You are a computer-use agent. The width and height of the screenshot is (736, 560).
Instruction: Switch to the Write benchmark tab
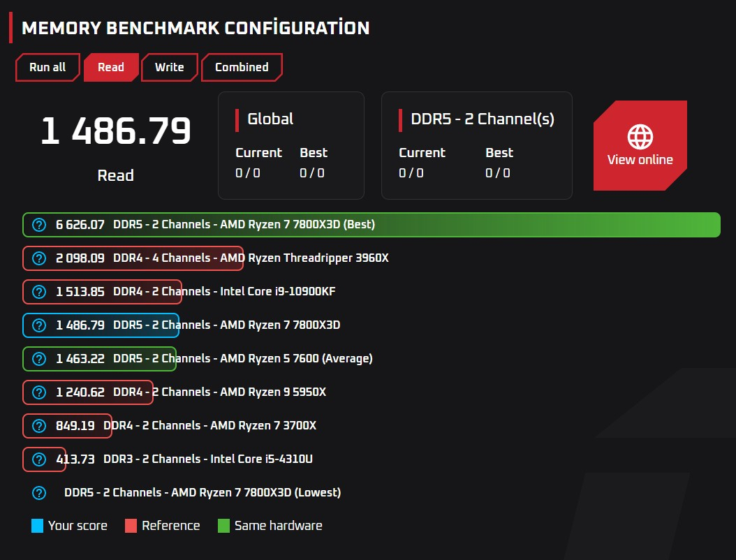click(170, 67)
